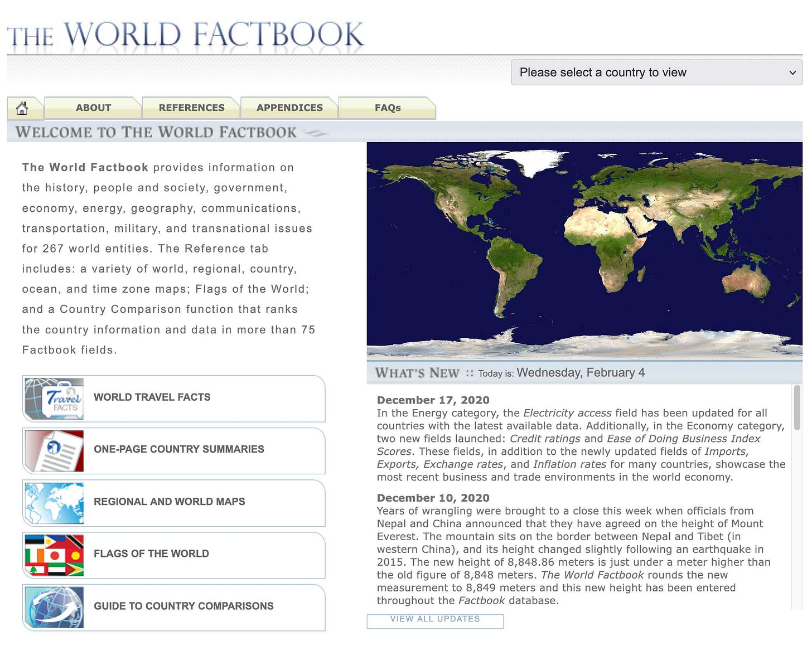The width and height of the screenshot is (812, 646).
Task: Select the ABOUT tab
Action: [93, 108]
